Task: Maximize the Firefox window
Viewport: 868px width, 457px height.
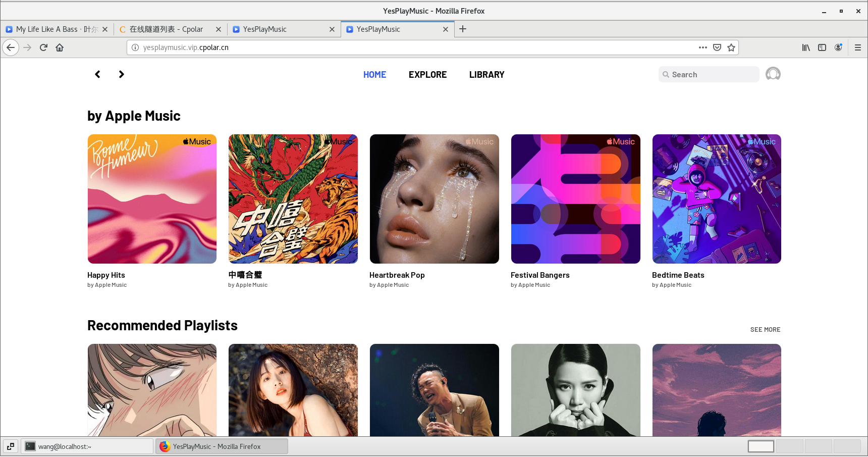Action: (x=841, y=11)
